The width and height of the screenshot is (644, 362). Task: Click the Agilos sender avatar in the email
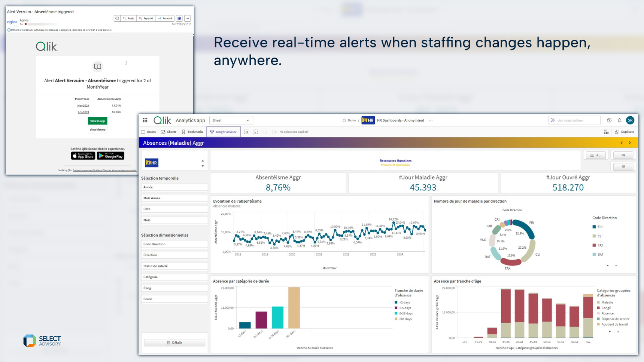pos(12,22)
